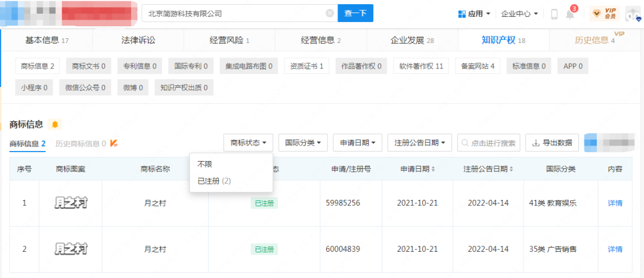The width and height of the screenshot is (644, 278).
Task: Open the 注册公告日期 filter dropdown
Action: [x=420, y=143]
